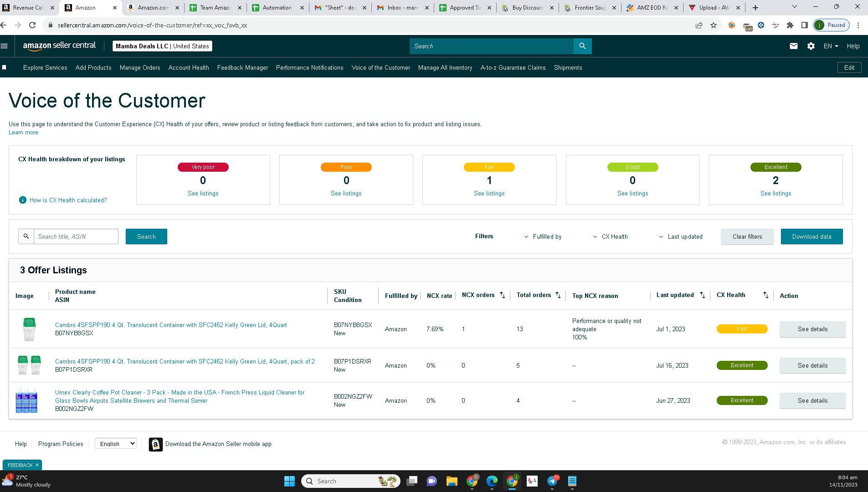Image resolution: width=868 pixels, height=492 pixels.
Task: Click the info icon beside CX Health calculated
Action: (23, 200)
